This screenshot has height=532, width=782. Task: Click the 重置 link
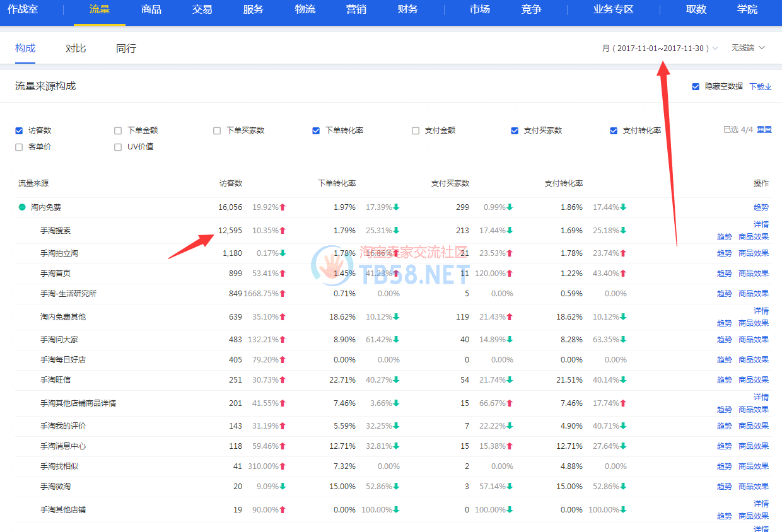click(x=764, y=130)
